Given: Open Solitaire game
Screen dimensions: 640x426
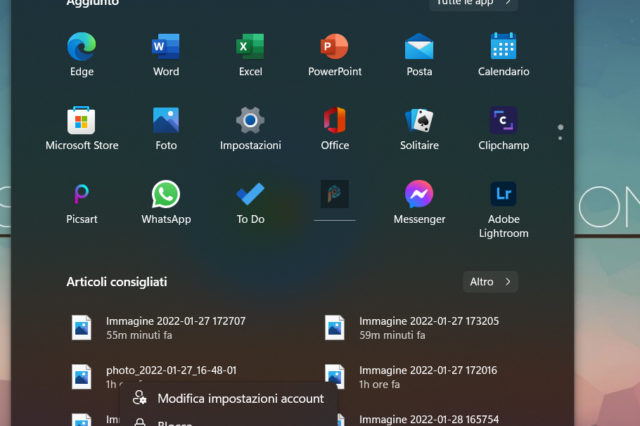Looking at the screenshot, I should pyautogui.click(x=419, y=128).
